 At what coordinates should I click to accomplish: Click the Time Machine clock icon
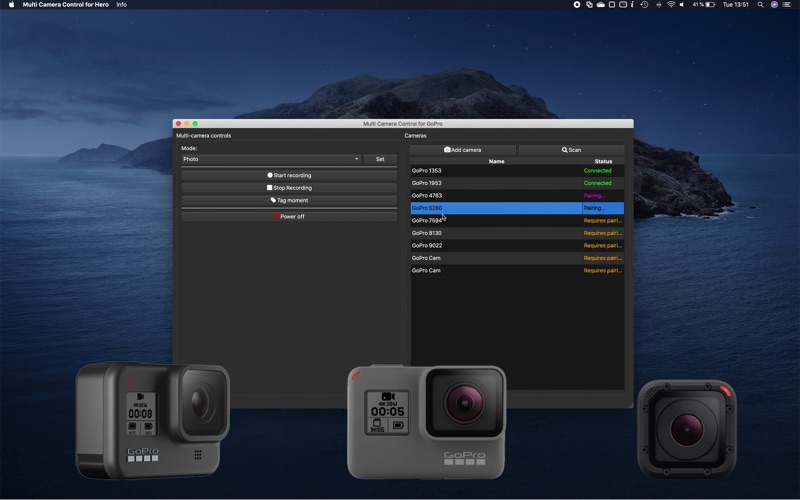point(644,5)
